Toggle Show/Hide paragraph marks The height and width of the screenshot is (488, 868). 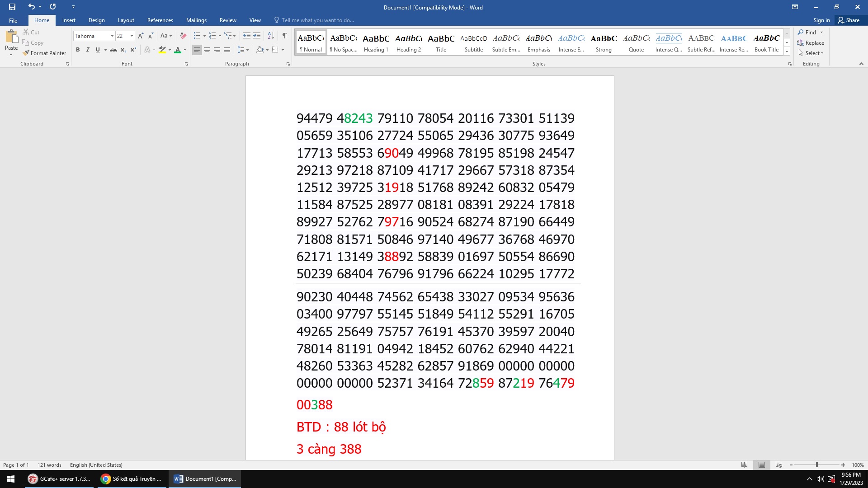point(284,36)
